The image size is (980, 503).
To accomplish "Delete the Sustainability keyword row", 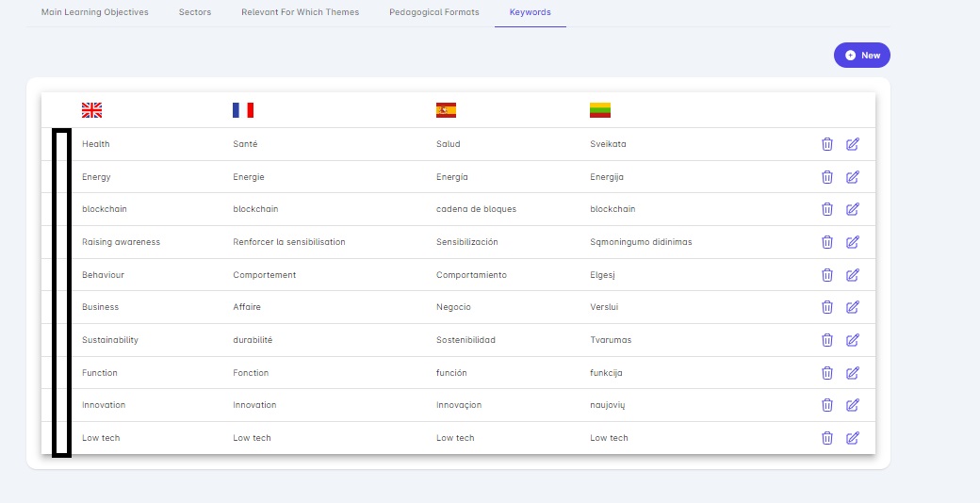I will (x=827, y=340).
